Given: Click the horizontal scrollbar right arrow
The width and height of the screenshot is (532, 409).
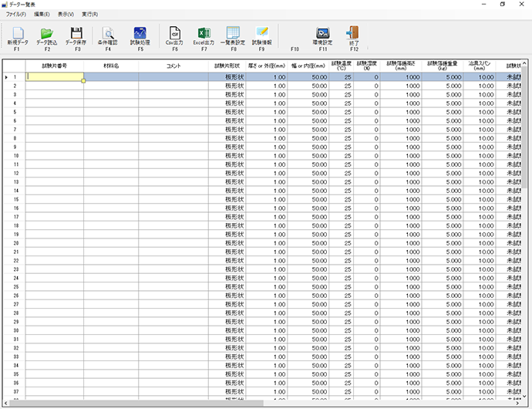Looking at the screenshot, I should point(518,404).
